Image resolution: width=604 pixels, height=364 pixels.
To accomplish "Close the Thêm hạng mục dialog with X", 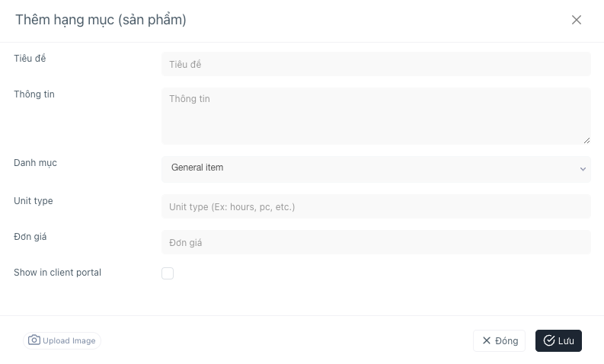I will (577, 20).
